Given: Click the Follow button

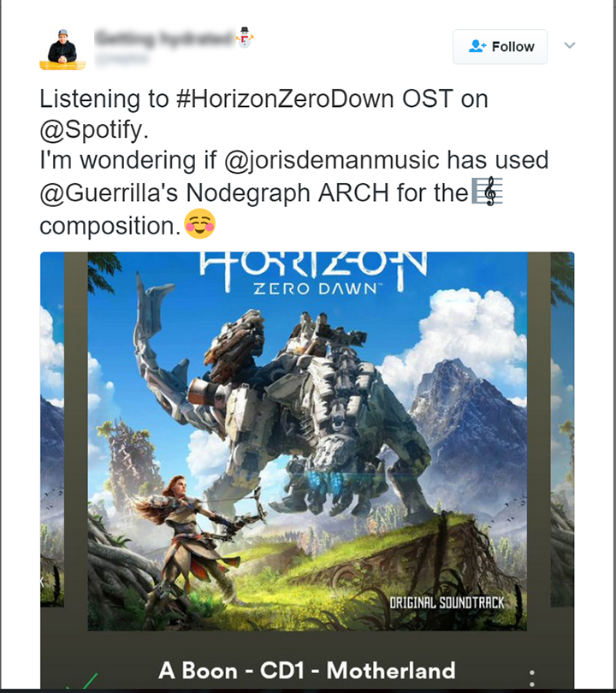Looking at the screenshot, I should tap(500, 46).
